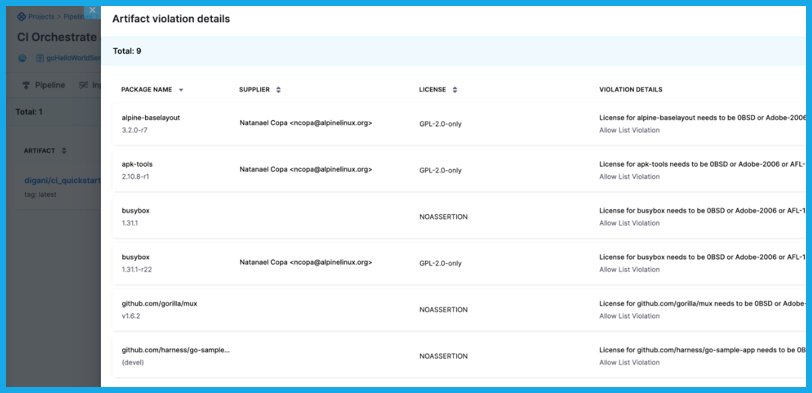This screenshot has height=393, width=812.
Task: Click the ARTIFACT sort icon in background page
Action: click(64, 151)
